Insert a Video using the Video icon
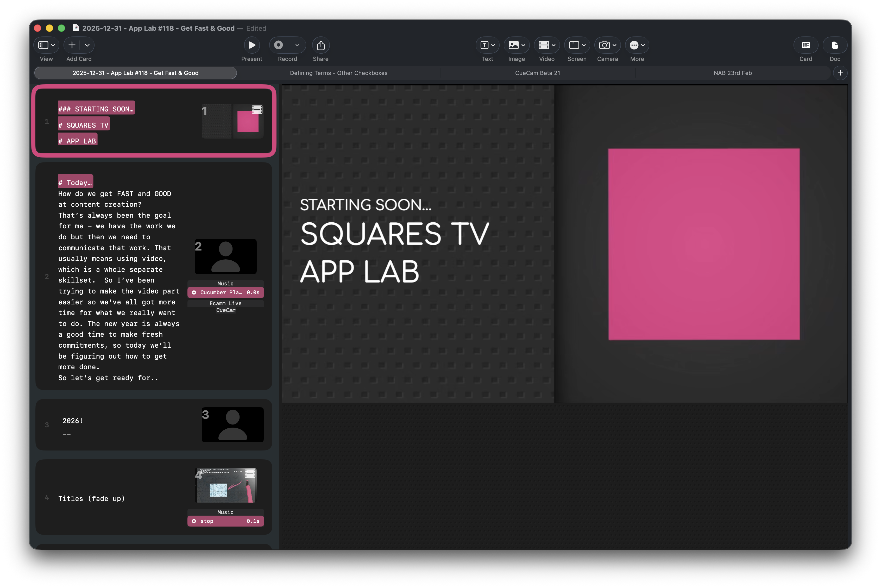881x588 pixels. click(544, 45)
